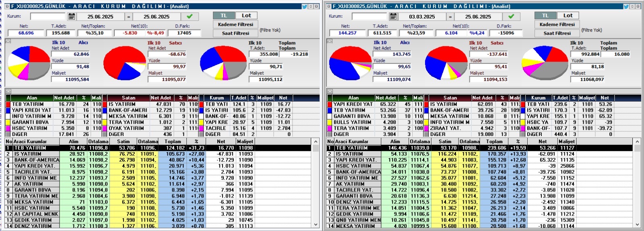Image resolution: width=644 pixels, height=231 pixels.
Task: Click the yellow swatch beside BULLS YATIRIM
Action: point(330,122)
